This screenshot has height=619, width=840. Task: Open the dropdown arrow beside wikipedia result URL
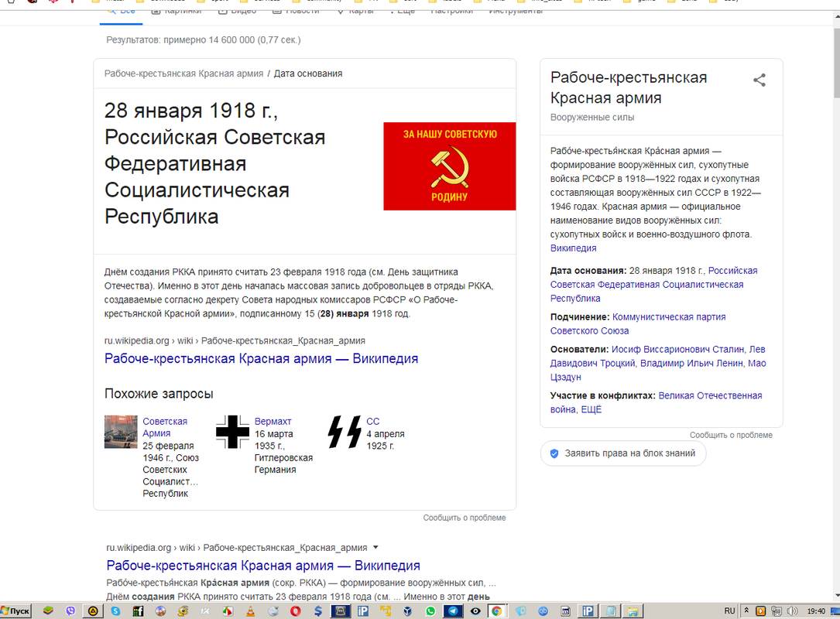pos(375,547)
